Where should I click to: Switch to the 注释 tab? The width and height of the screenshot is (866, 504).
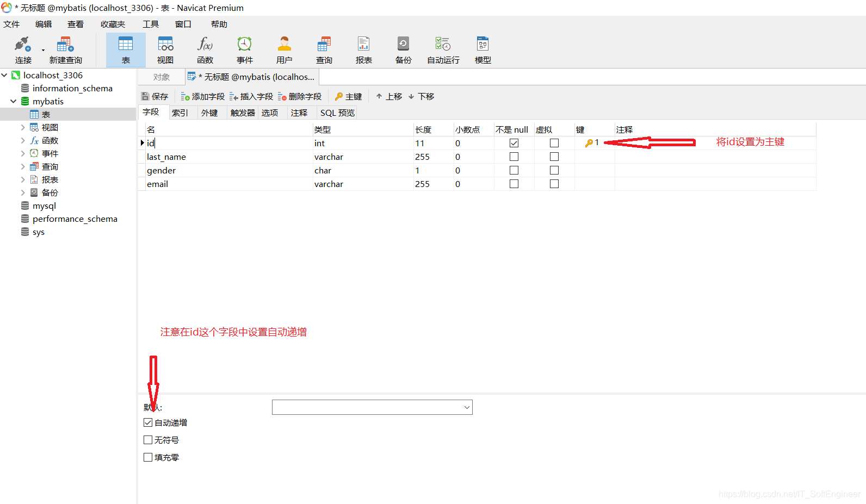coord(299,113)
